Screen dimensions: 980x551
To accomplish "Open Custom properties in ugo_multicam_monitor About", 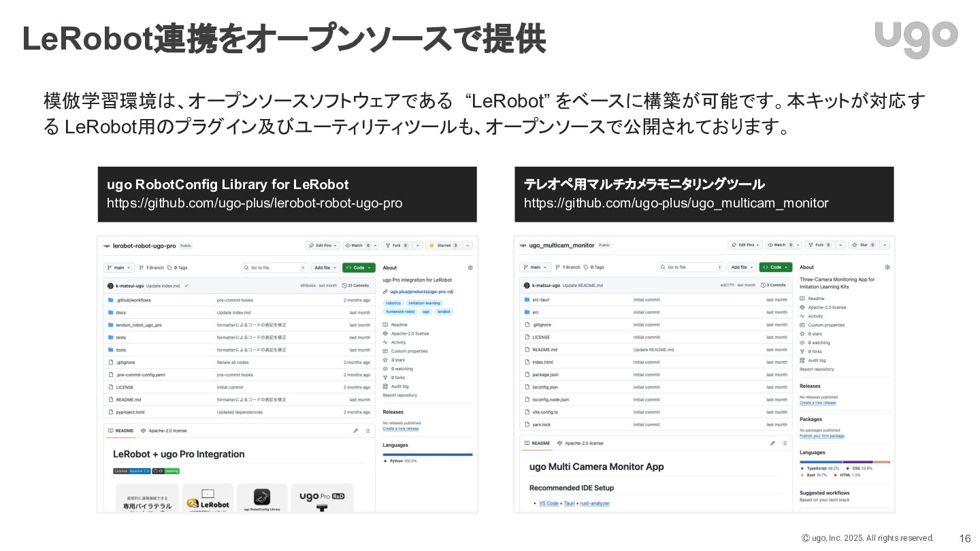I will click(x=822, y=325).
